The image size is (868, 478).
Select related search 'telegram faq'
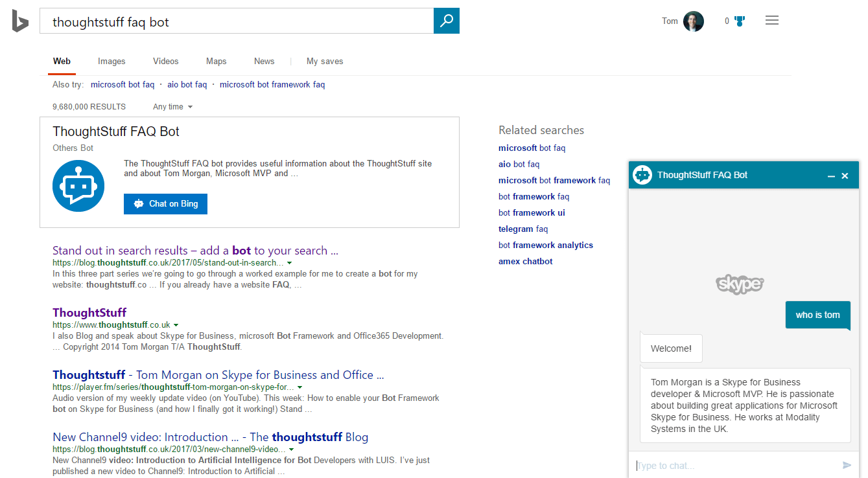(x=523, y=229)
